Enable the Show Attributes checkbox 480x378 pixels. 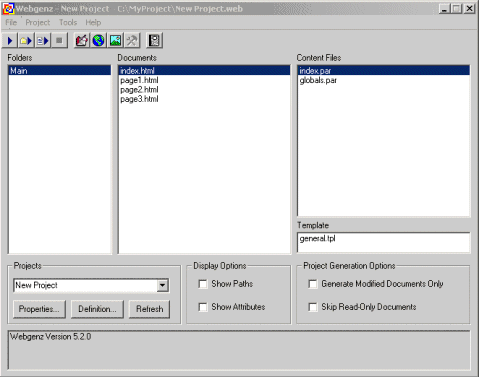(203, 307)
